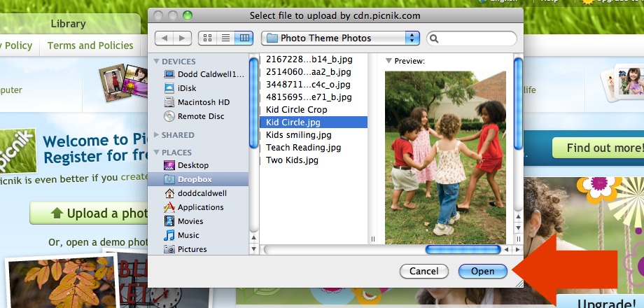This screenshot has width=644, height=308.
Task: Open Movies in the sidebar
Action: point(183,221)
